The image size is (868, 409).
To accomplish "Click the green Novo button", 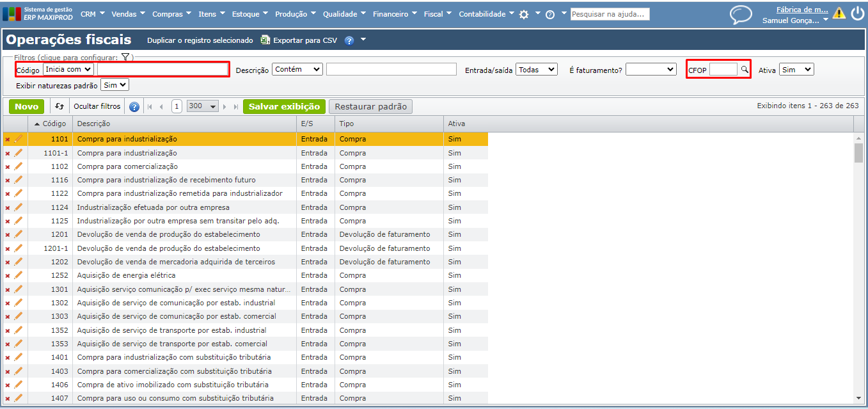I will point(26,107).
